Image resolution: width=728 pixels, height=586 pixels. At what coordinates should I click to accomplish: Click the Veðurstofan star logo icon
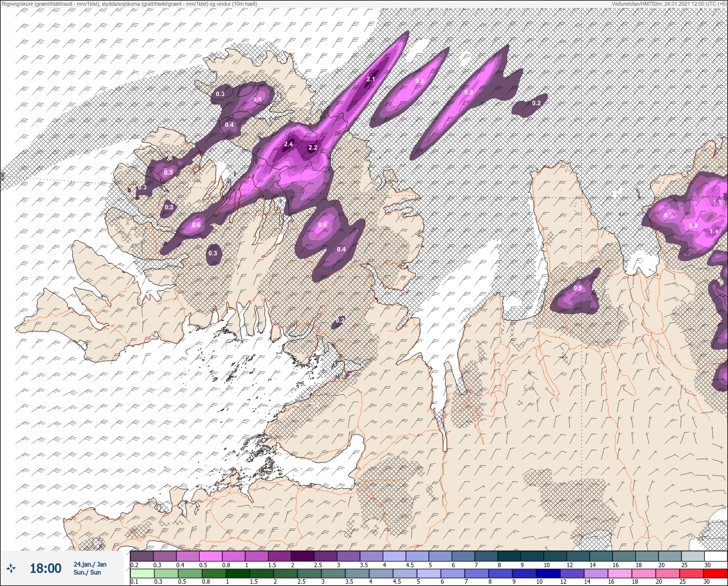pos(11,568)
